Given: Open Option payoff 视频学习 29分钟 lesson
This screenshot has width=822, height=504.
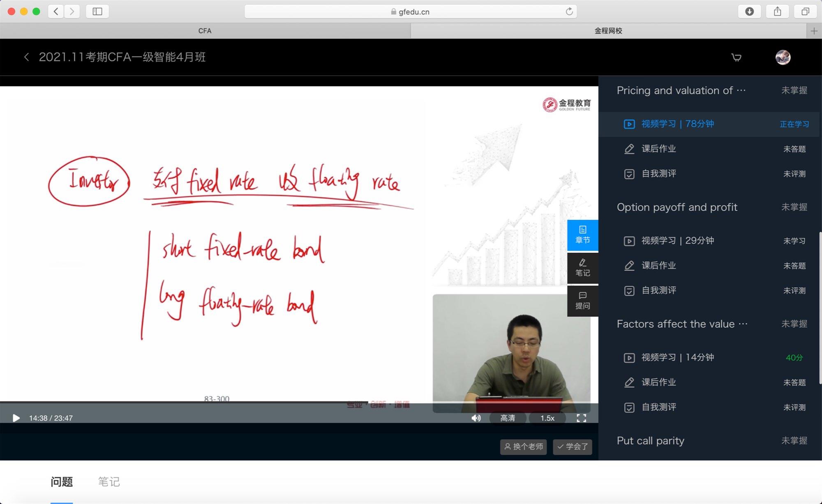Looking at the screenshot, I should click(677, 241).
